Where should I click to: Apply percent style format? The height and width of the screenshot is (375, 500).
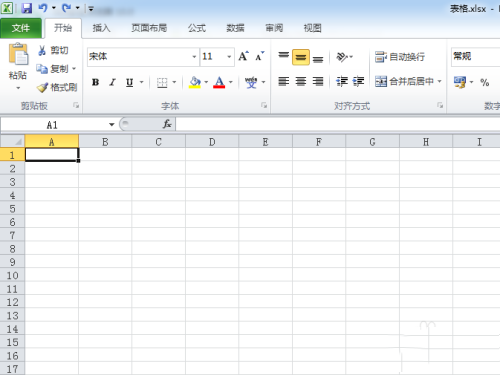click(x=484, y=82)
